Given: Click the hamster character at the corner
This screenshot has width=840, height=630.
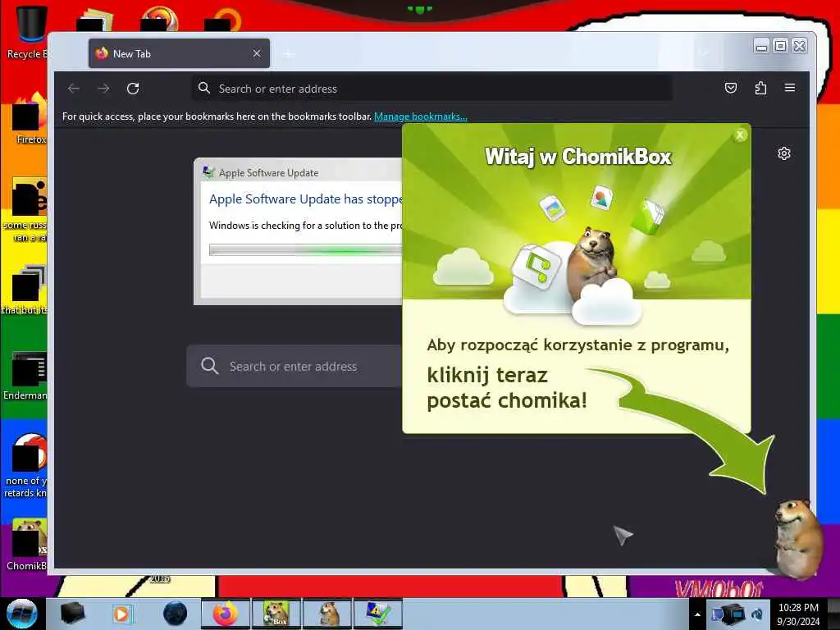Looking at the screenshot, I should tap(798, 538).
